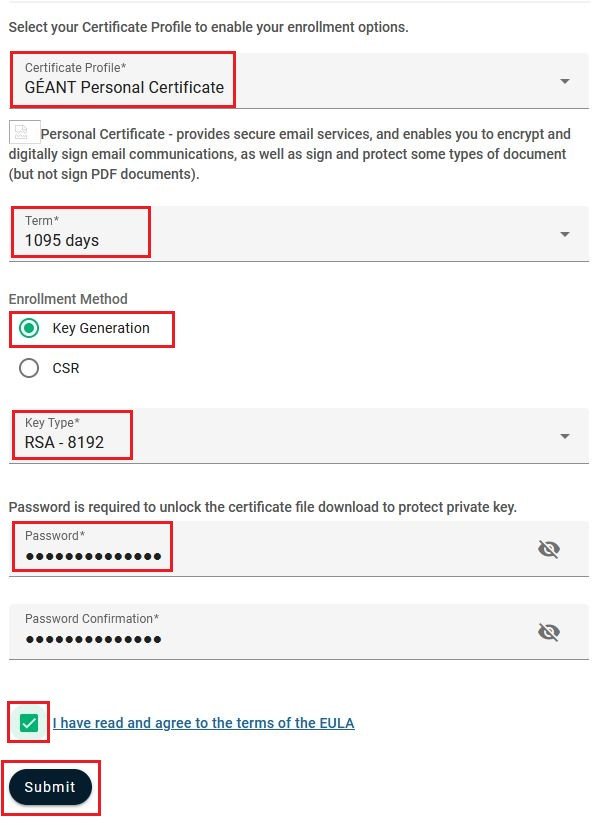Uncheck the EULA agreement checkbox

29,722
